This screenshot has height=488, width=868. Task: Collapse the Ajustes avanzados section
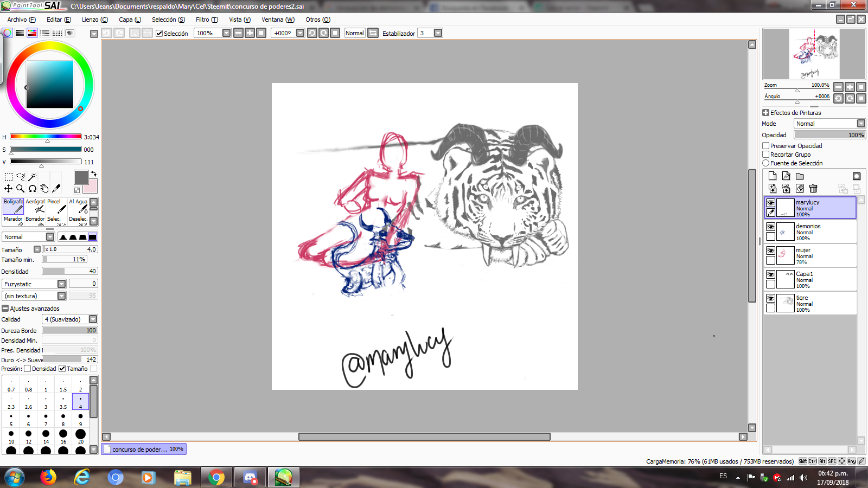[x=5, y=309]
